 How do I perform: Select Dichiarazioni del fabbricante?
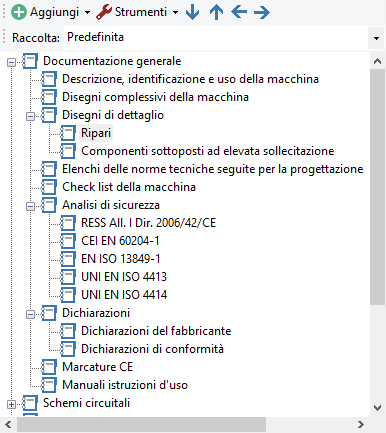(x=156, y=331)
